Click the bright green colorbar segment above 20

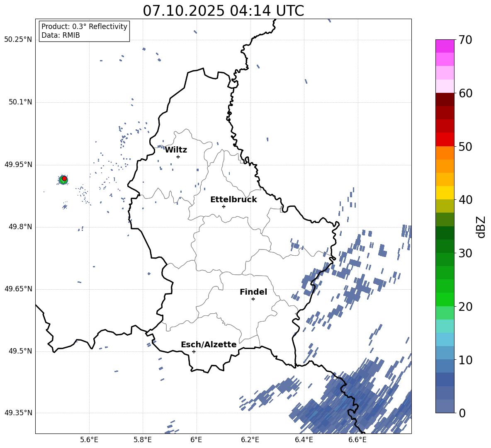pos(445,299)
